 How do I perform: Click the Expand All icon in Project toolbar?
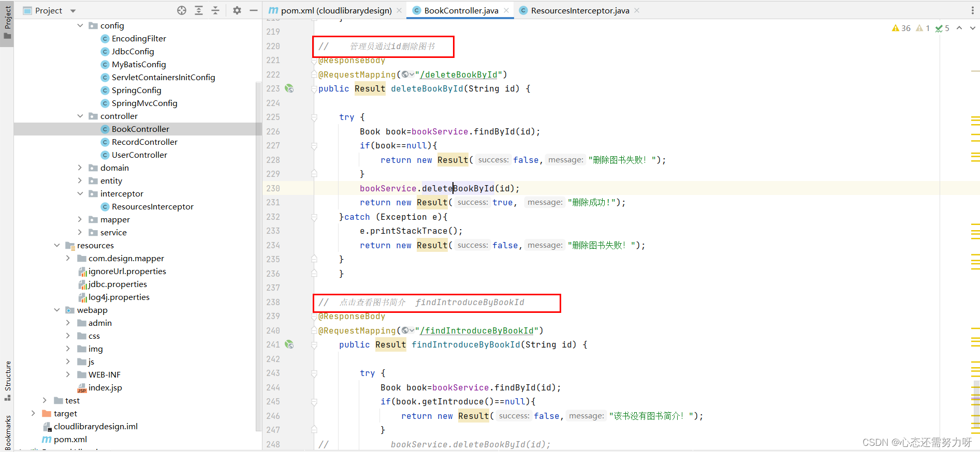tap(199, 10)
